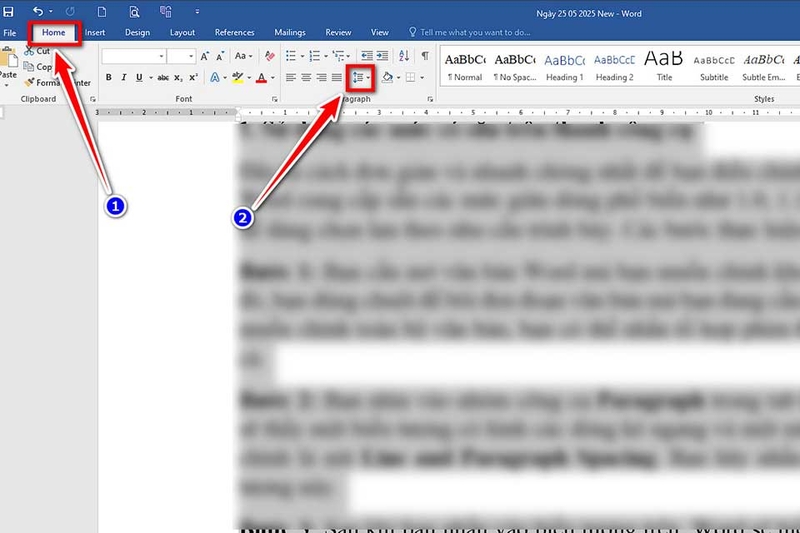Apply the Title style
800x533 pixels.
tap(664, 67)
